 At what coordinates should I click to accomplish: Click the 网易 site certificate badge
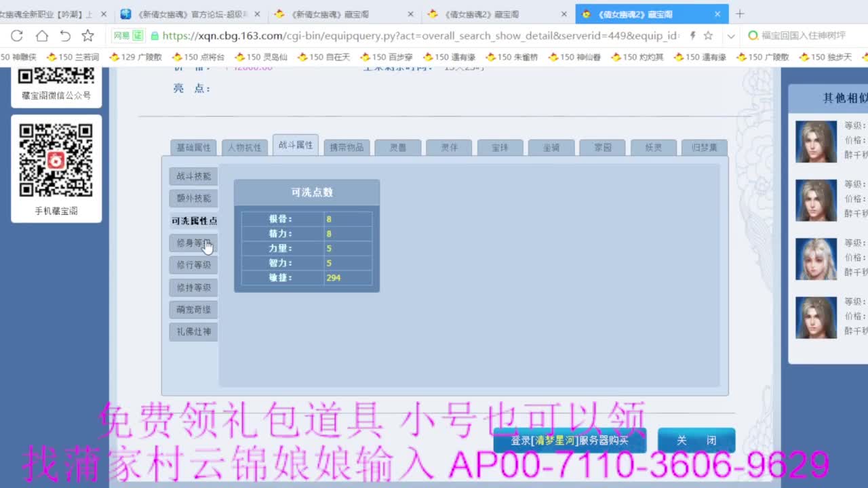tap(129, 36)
